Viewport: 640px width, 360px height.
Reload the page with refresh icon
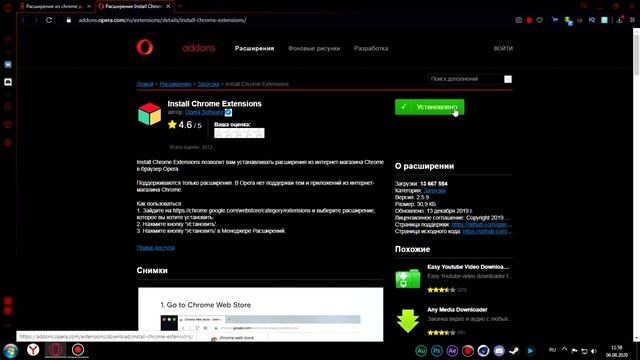49,20
